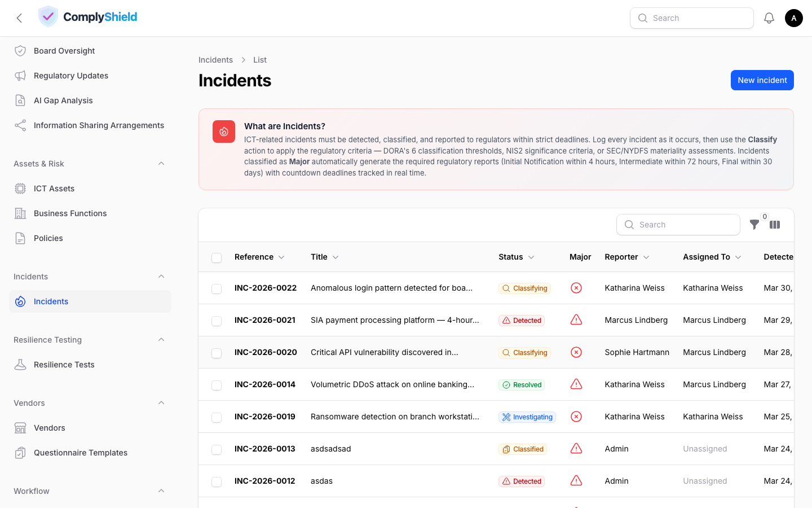
Task: Collapse the Resilience Testing section
Action: point(161,340)
